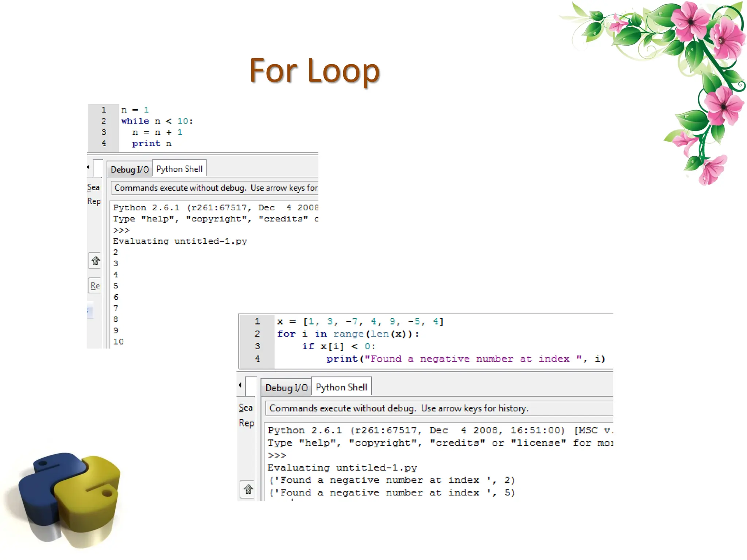The width and height of the screenshot is (747, 560).
Task: Open the Debug I/O tab under while-loop code
Action: click(x=129, y=170)
